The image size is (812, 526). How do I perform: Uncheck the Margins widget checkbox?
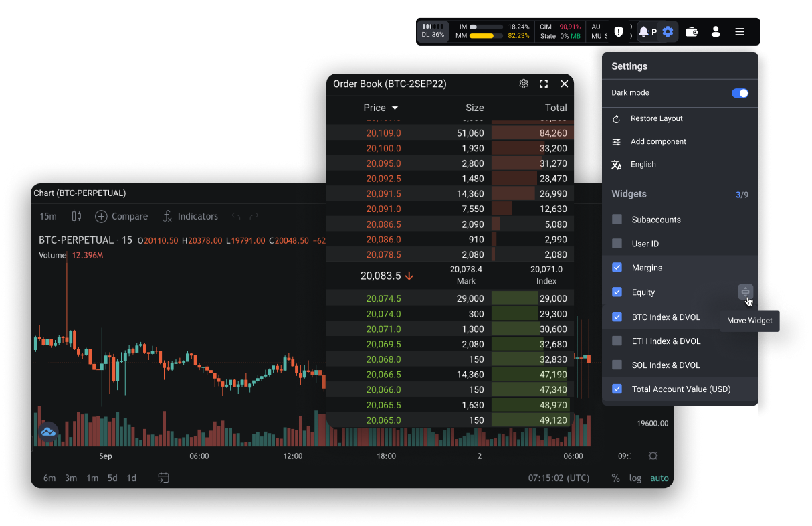(x=617, y=268)
